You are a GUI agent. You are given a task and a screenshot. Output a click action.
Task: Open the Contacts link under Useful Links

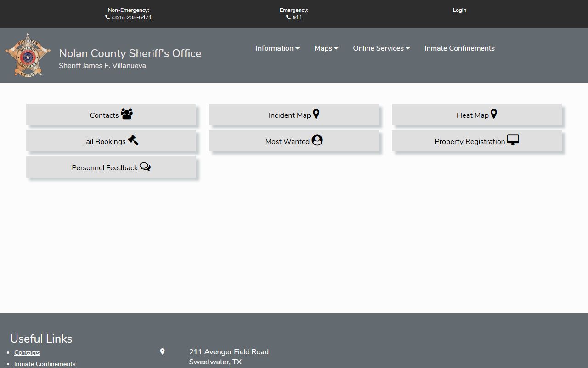coord(27,352)
